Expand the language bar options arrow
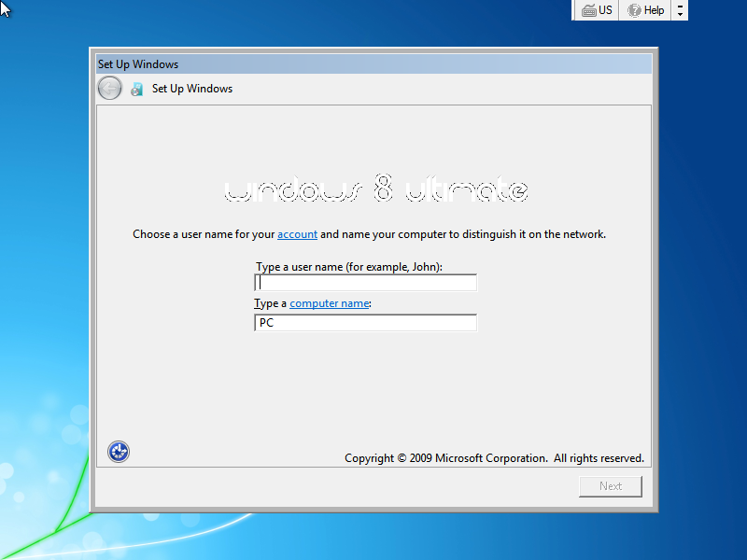 tap(680, 10)
